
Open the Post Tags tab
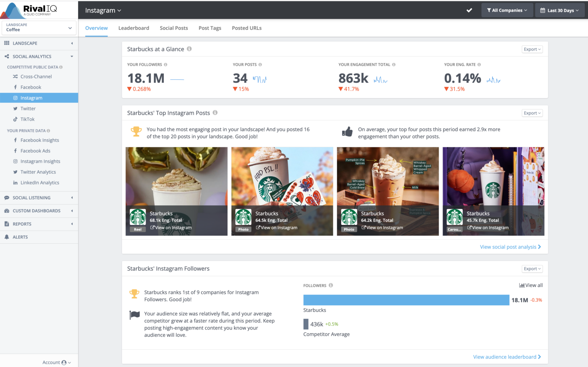point(210,28)
